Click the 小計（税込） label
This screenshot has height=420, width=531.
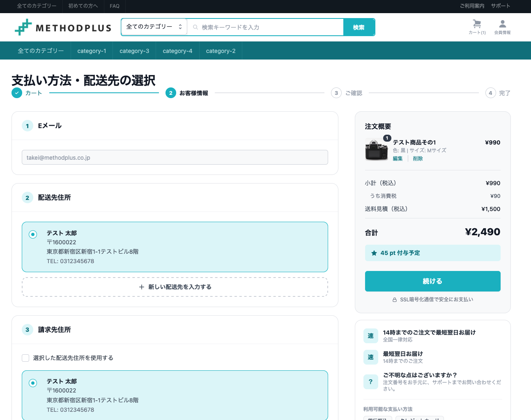[380, 183]
